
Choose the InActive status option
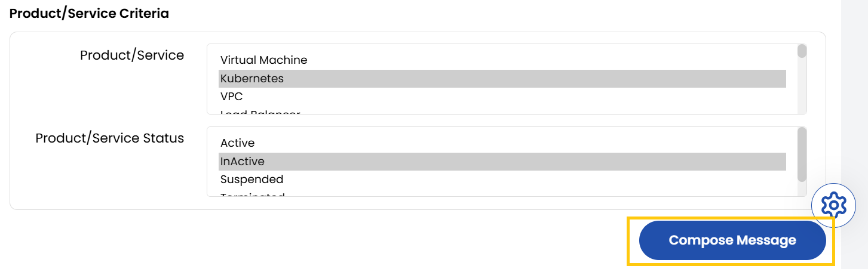click(x=242, y=162)
